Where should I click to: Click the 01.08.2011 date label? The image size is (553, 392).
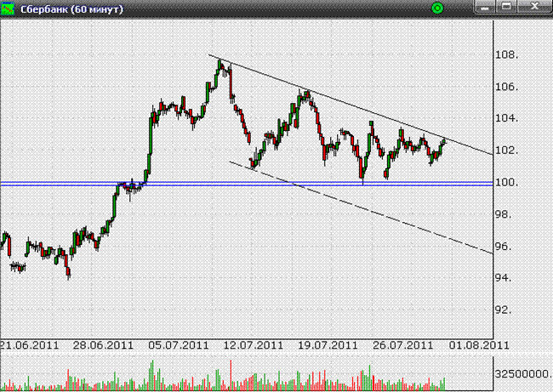[x=479, y=344]
